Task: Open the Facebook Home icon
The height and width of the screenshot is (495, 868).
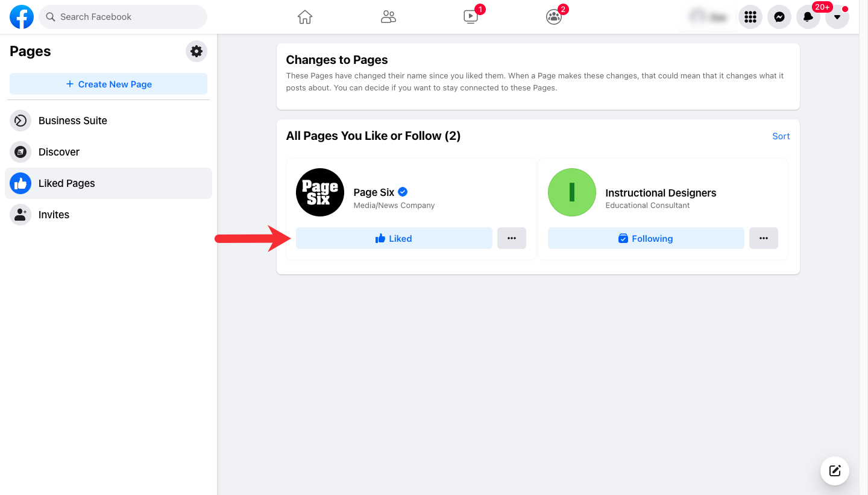Action: tap(305, 17)
